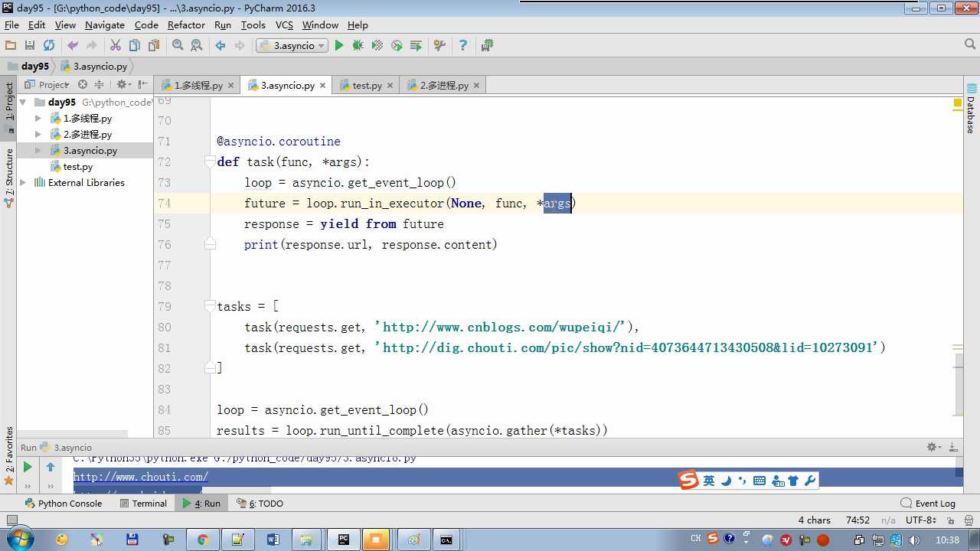Open Word from the Windows taskbar

pyautogui.click(x=273, y=540)
